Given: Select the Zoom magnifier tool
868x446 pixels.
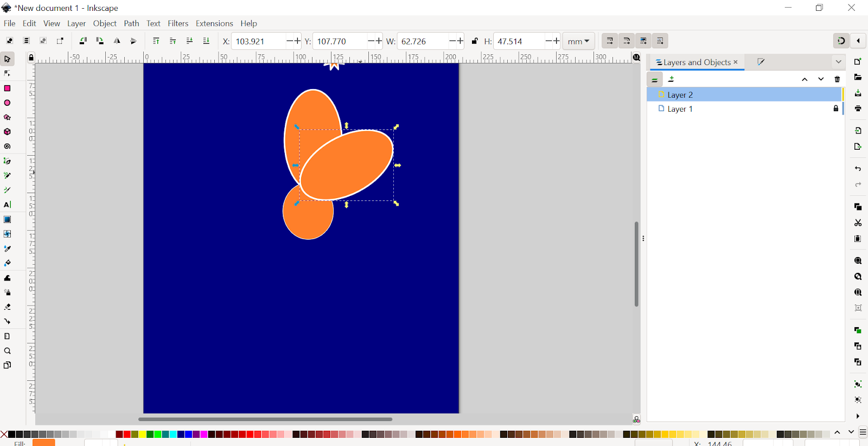Looking at the screenshot, I should pos(7,351).
